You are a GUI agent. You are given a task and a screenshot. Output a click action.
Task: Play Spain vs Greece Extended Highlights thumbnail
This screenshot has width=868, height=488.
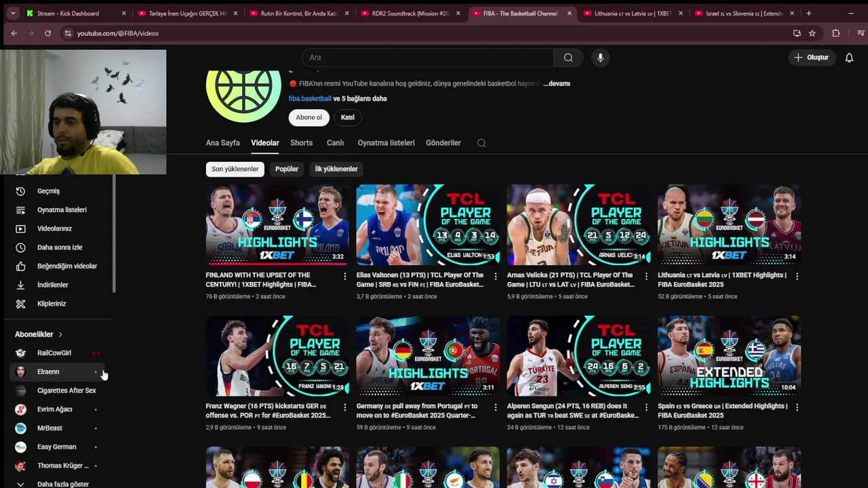pyautogui.click(x=729, y=355)
